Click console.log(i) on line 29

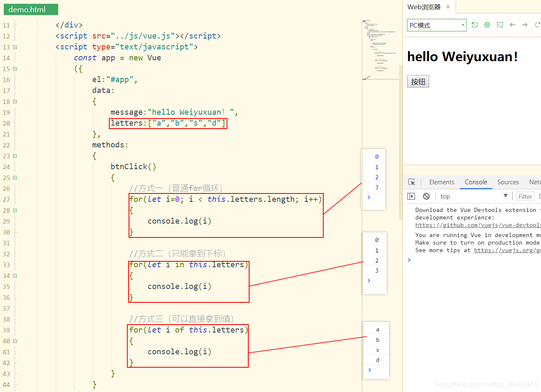179,221
